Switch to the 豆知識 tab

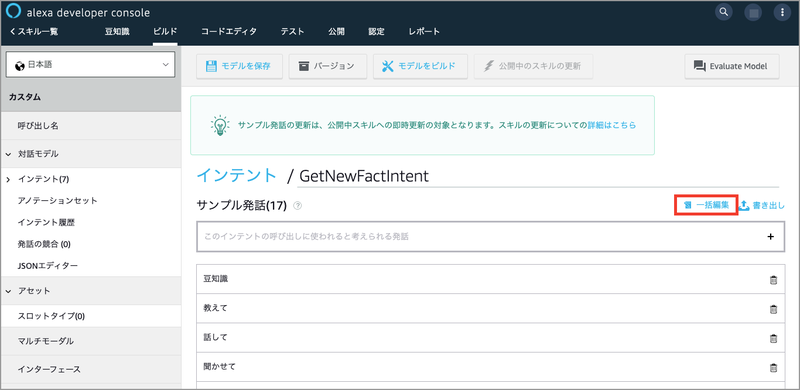coord(117,32)
